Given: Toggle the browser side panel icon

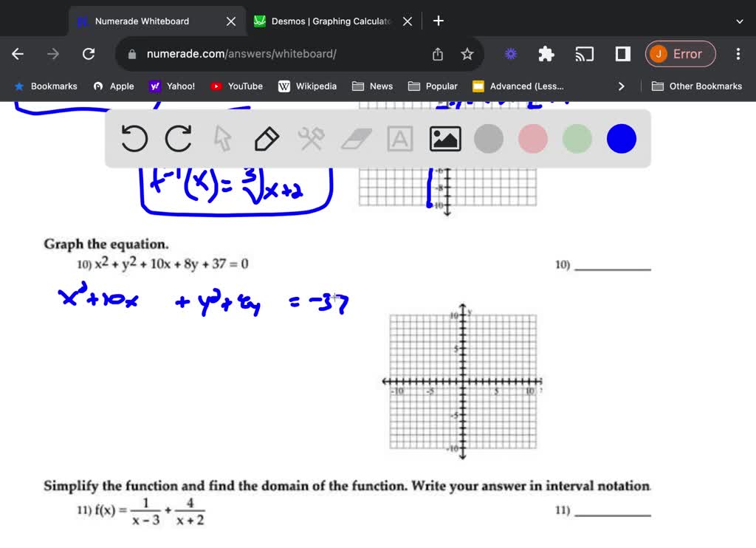Looking at the screenshot, I should [x=621, y=53].
